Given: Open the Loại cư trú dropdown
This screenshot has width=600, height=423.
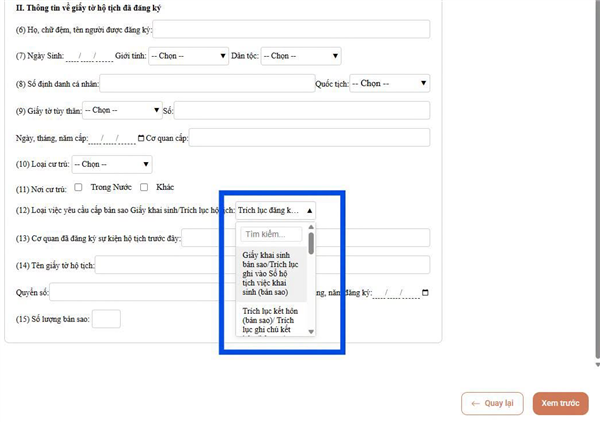Looking at the screenshot, I should [x=112, y=164].
